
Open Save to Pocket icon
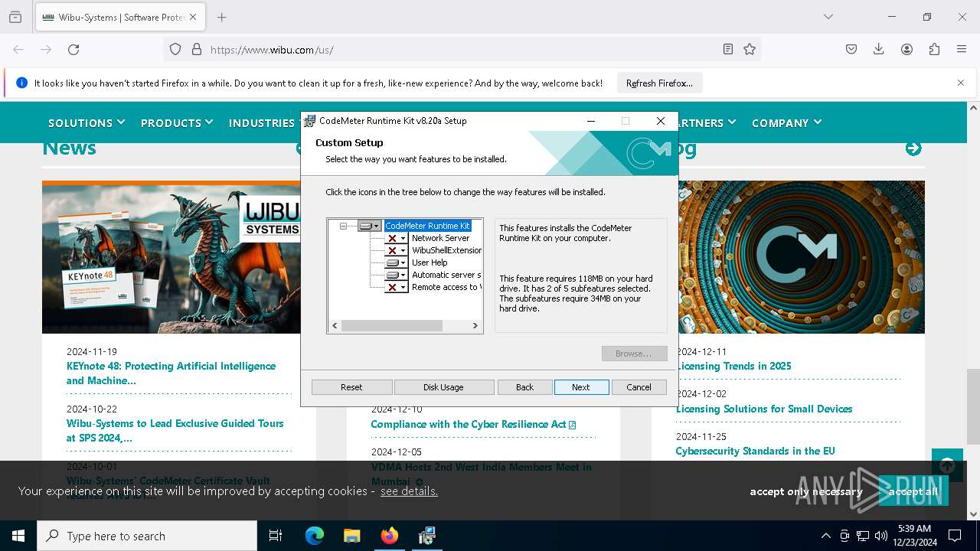851,49
